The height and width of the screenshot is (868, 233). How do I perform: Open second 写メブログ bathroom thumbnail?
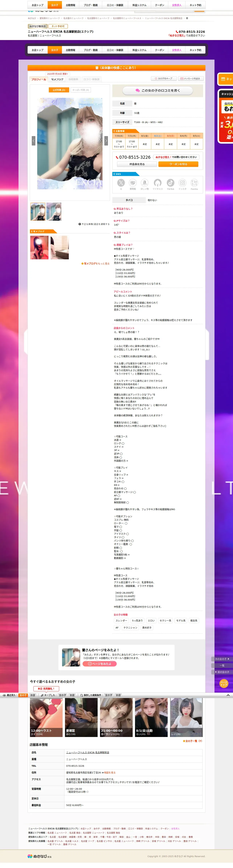(60, 248)
